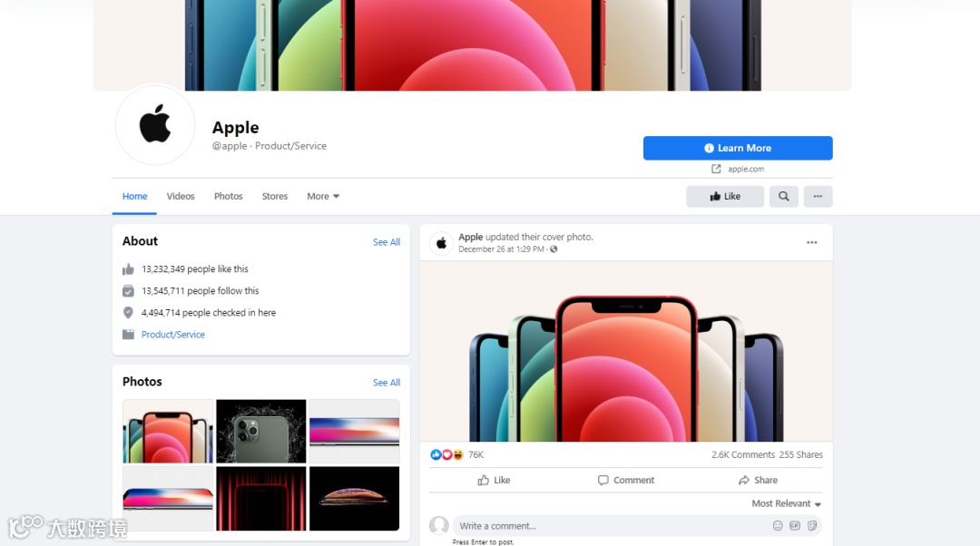Image resolution: width=980 pixels, height=546 pixels.
Task: Click the sticker icon in the comment box
Action: (812, 526)
